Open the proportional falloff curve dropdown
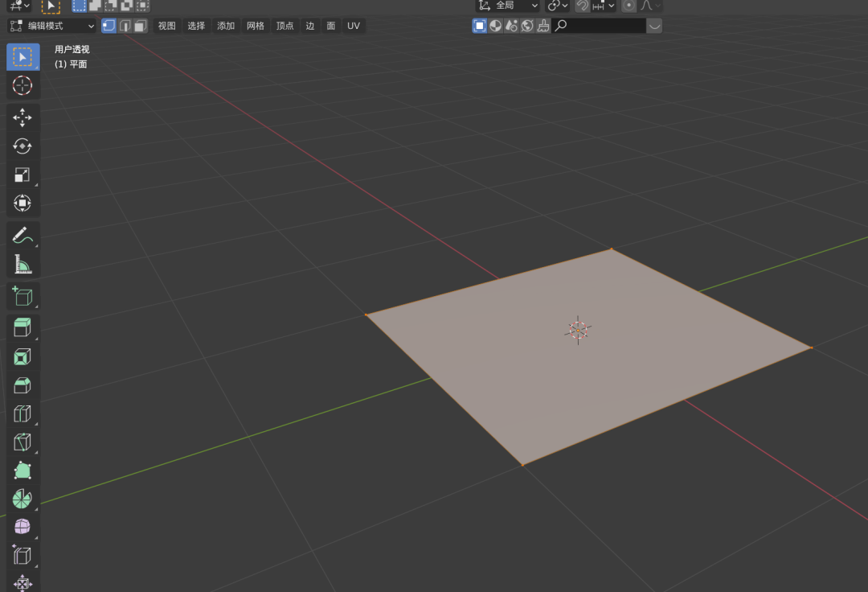This screenshot has width=868, height=592. tap(650, 6)
